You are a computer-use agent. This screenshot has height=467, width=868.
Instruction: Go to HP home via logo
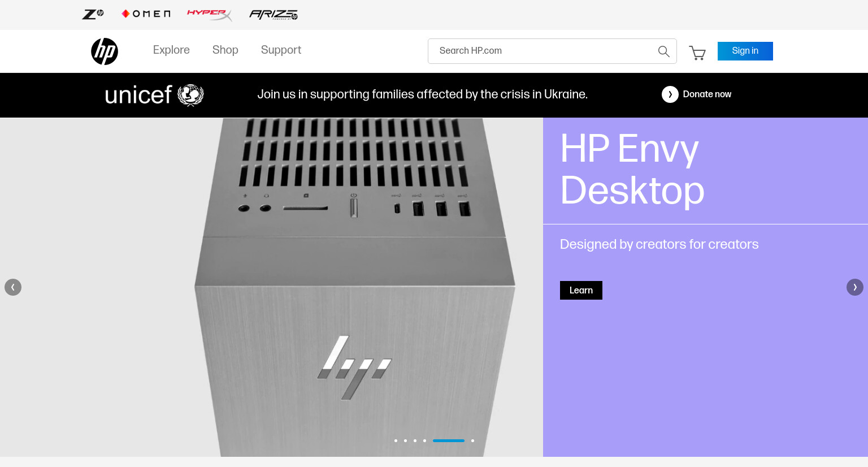tap(105, 51)
